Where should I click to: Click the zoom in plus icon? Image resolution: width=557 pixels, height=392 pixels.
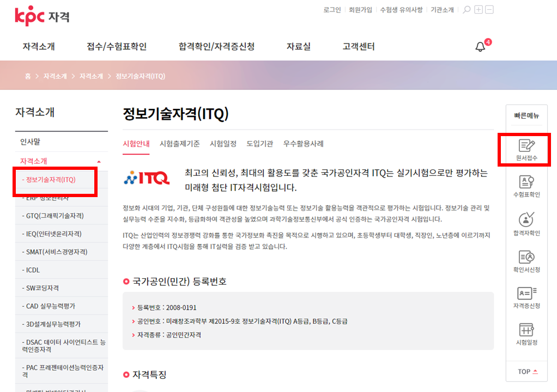pyautogui.click(x=479, y=10)
